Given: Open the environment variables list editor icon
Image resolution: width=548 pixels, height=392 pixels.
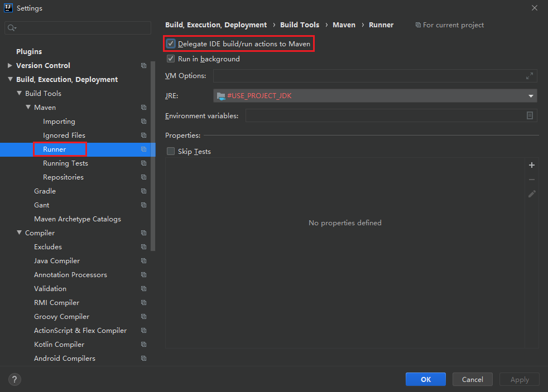Looking at the screenshot, I should pyautogui.click(x=530, y=115).
